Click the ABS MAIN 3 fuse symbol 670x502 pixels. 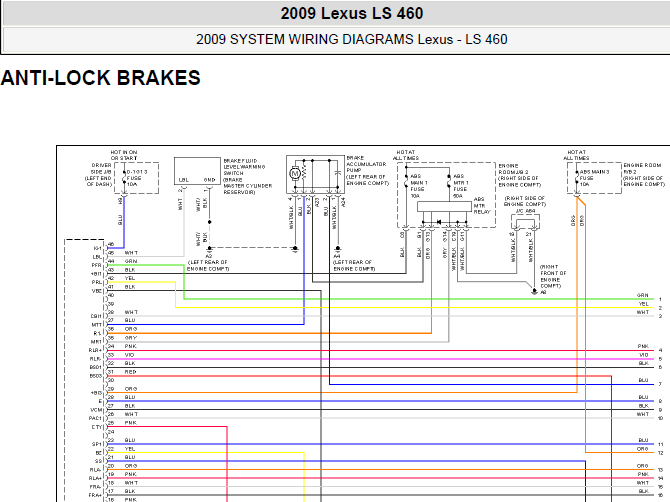tap(577, 177)
